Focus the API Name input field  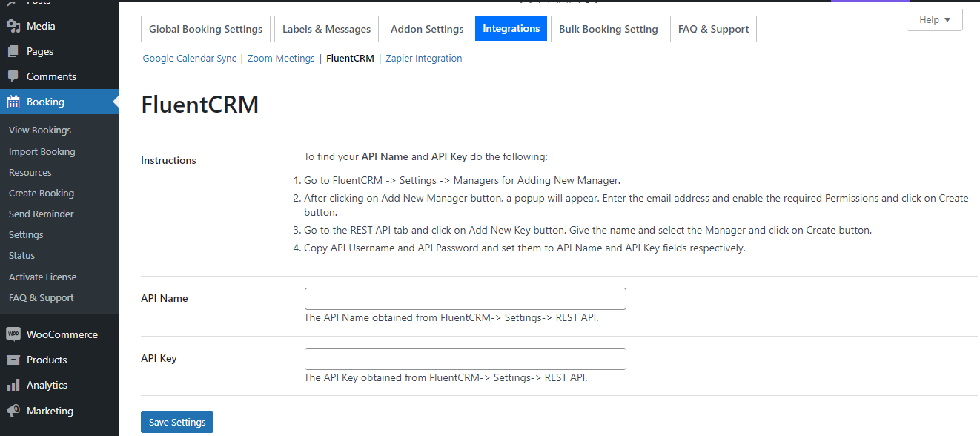click(x=466, y=299)
